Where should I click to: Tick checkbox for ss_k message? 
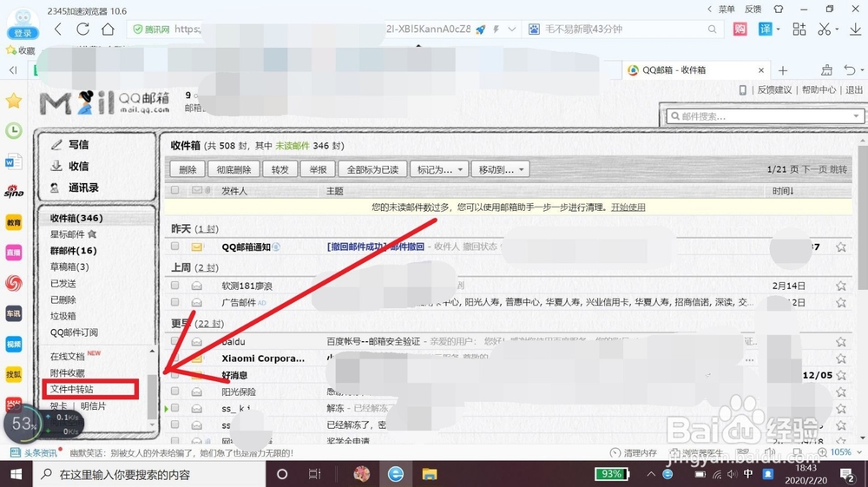coord(175,408)
